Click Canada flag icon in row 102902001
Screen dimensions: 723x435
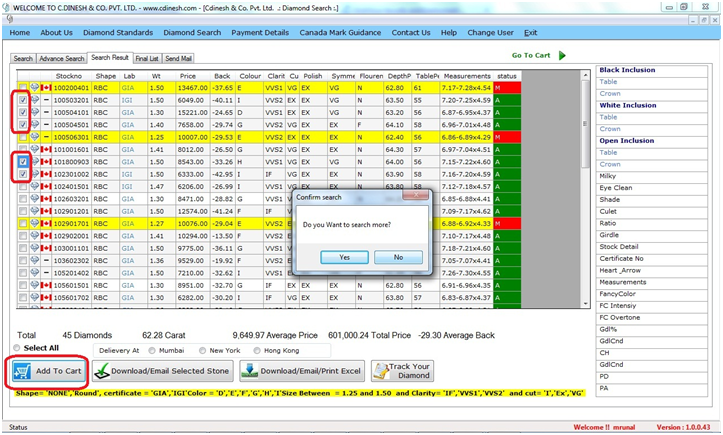(46, 236)
